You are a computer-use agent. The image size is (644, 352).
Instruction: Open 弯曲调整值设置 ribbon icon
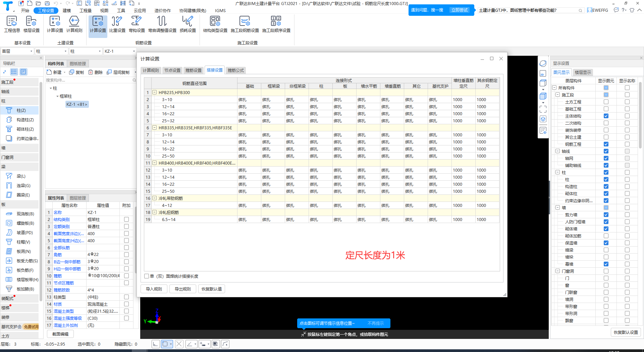pos(162,24)
